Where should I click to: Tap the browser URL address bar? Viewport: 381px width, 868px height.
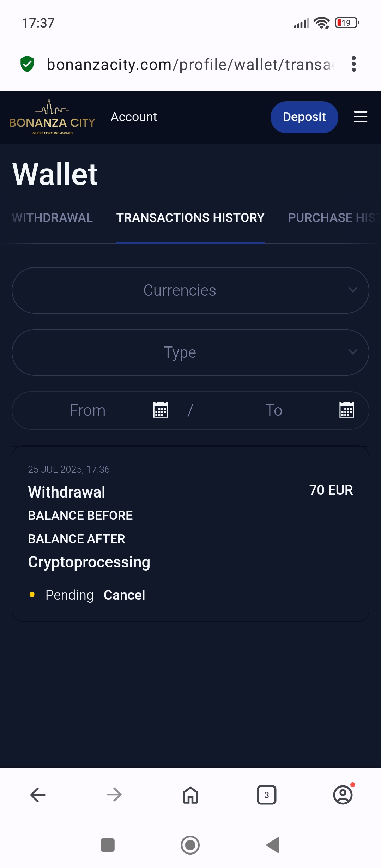coord(190,65)
